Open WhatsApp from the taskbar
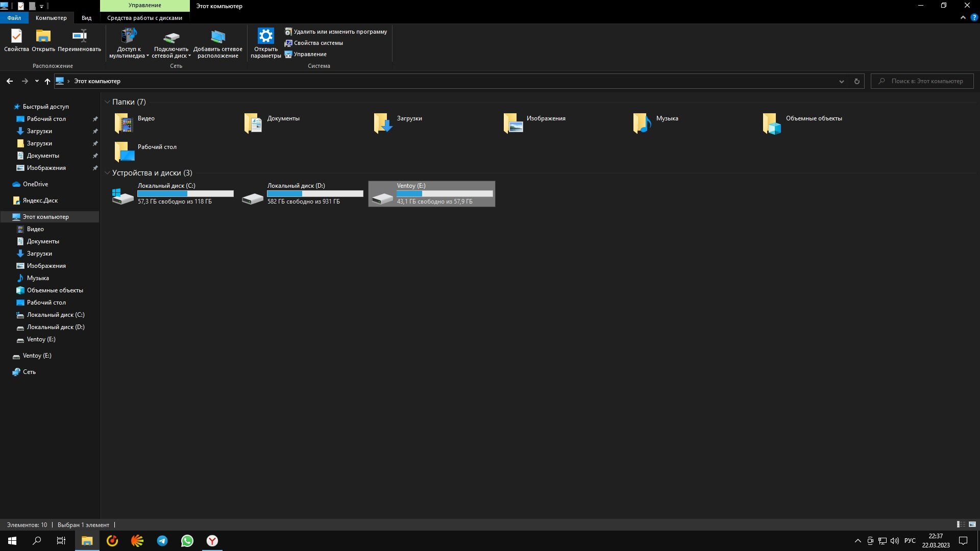Viewport: 980px width, 551px height. [x=187, y=541]
